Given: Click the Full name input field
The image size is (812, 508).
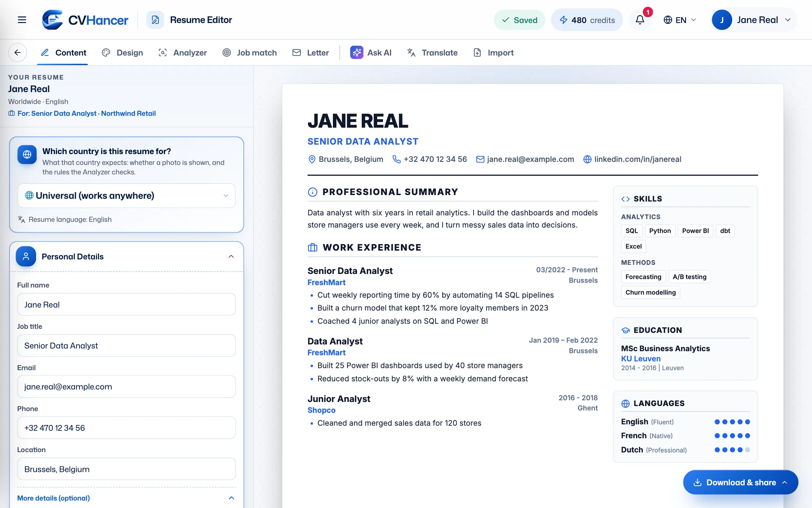Looking at the screenshot, I should pos(127,304).
